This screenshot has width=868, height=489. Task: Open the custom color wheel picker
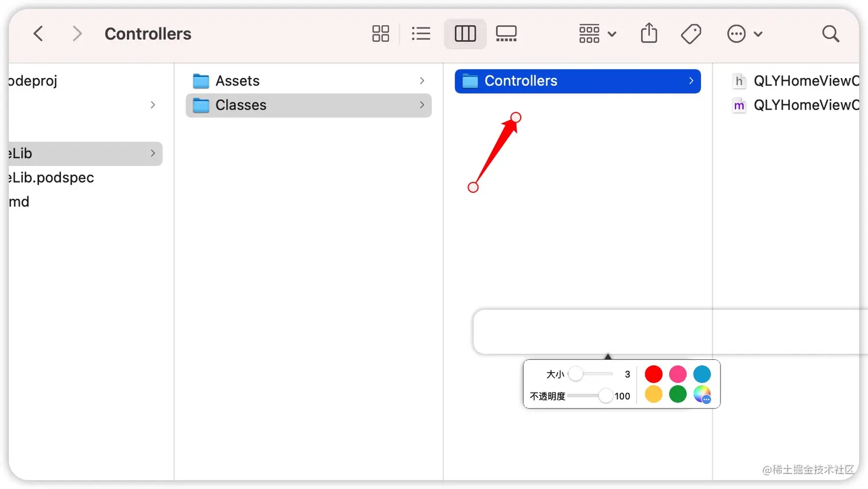[702, 394]
